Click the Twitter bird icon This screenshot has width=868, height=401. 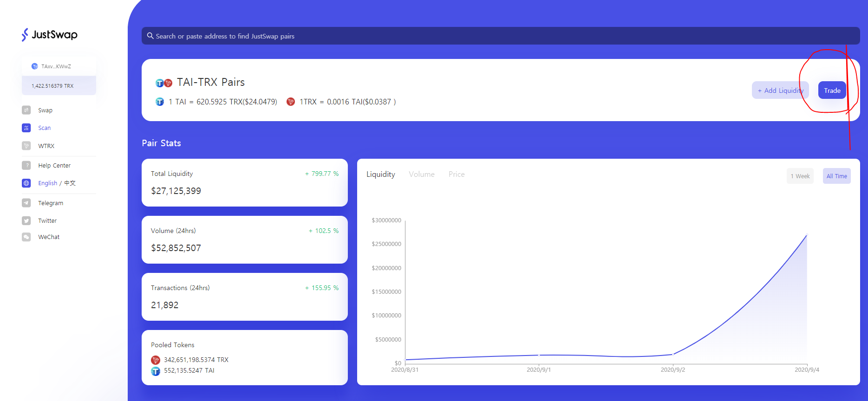coord(26,220)
